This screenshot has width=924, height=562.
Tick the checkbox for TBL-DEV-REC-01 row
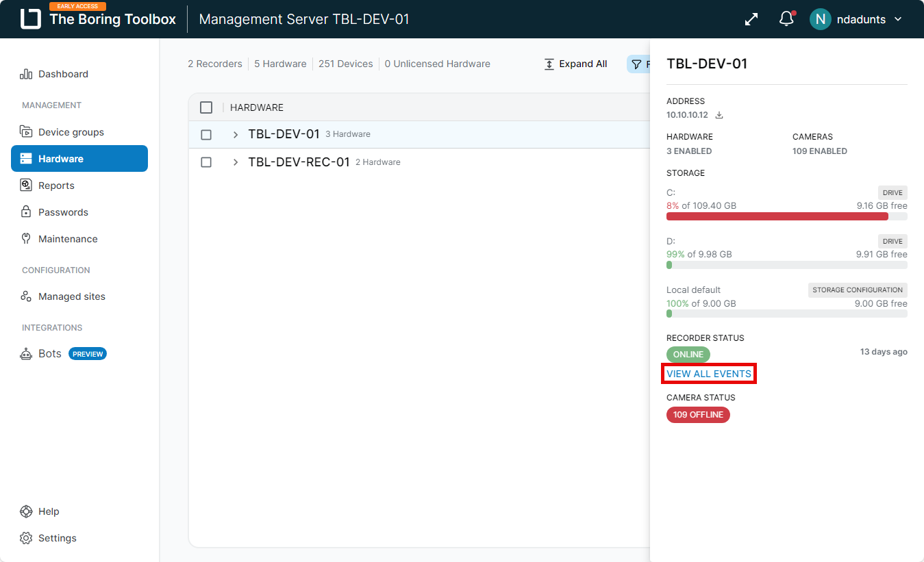[206, 162]
